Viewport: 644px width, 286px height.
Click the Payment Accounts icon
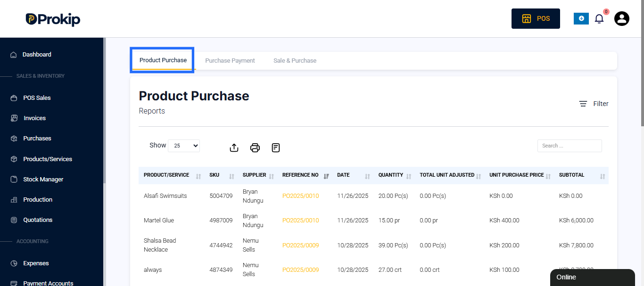click(14, 283)
